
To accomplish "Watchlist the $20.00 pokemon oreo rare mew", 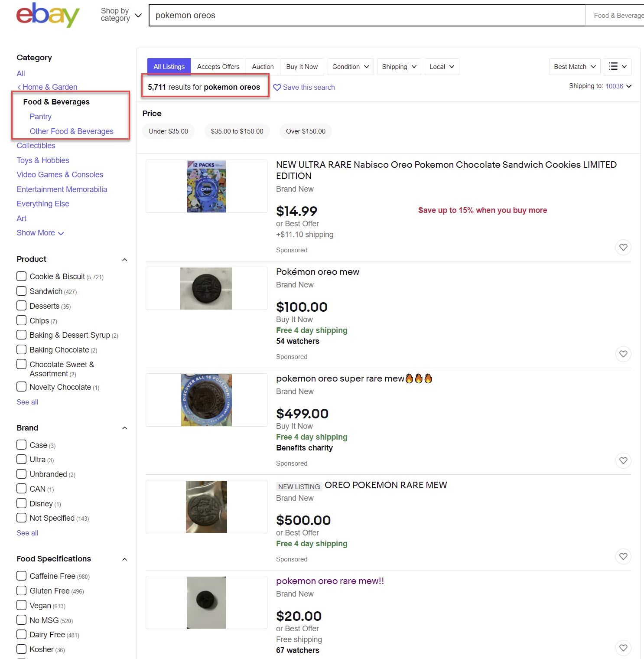I will coord(623,648).
